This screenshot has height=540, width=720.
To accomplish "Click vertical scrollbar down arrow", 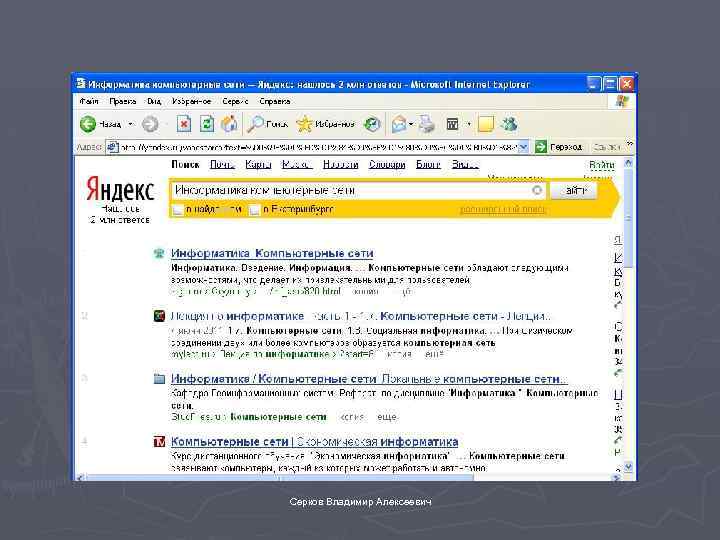I will click(x=628, y=466).
